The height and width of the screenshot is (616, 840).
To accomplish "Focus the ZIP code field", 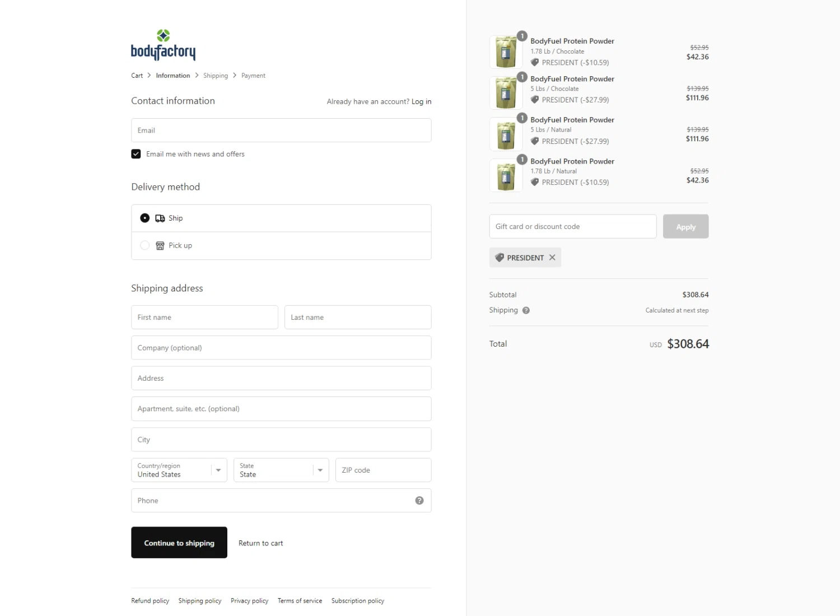I will (384, 470).
